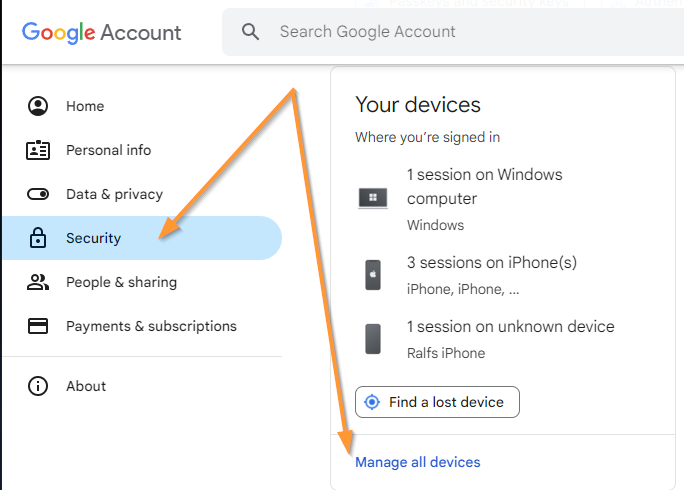Click the Home person icon
The height and width of the screenshot is (490, 684).
click(38, 106)
